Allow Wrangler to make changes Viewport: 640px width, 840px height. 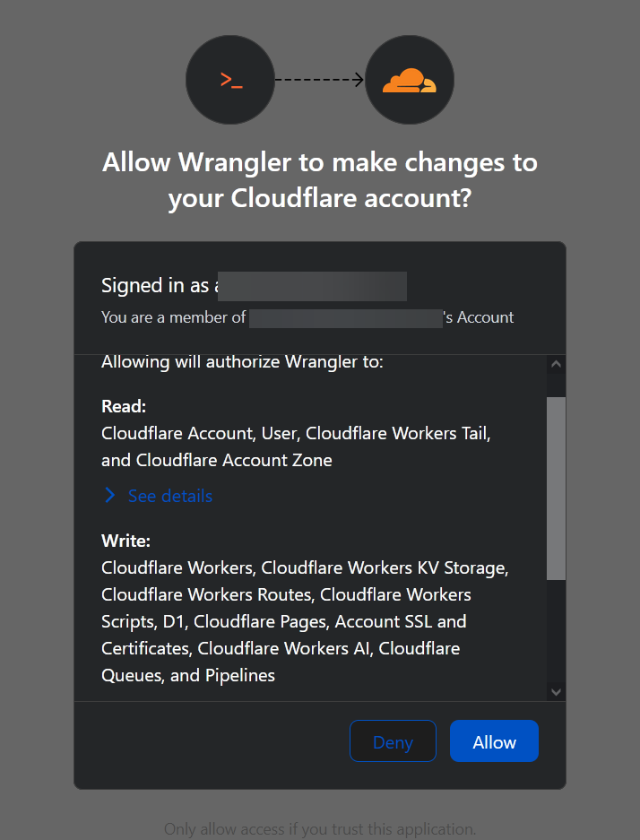click(494, 741)
